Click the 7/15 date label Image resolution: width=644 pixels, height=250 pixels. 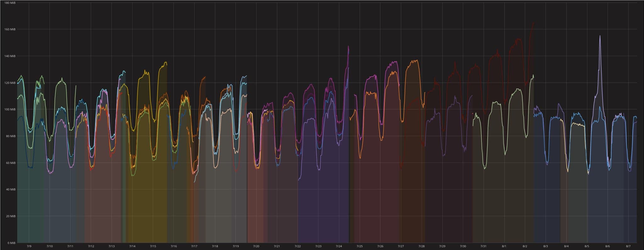point(153,246)
